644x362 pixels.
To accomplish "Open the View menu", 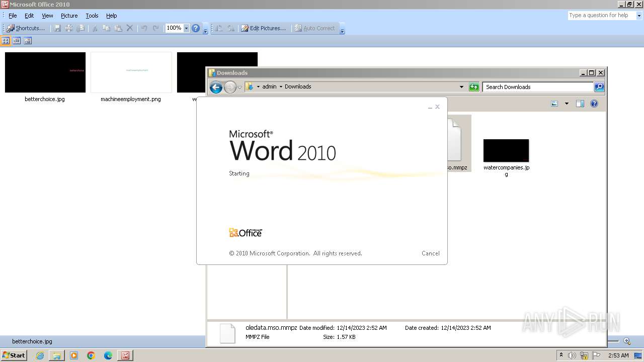I will (x=47, y=16).
